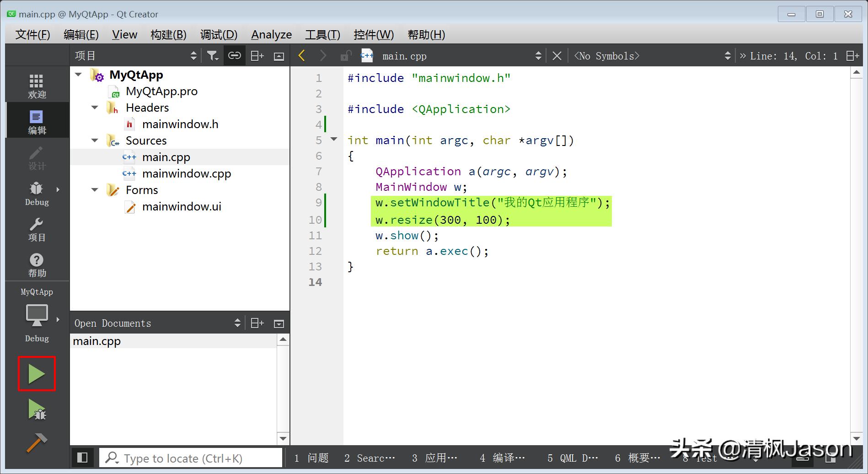This screenshot has height=474, width=868.
Task: Open the Help mode
Action: pos(37,265)
